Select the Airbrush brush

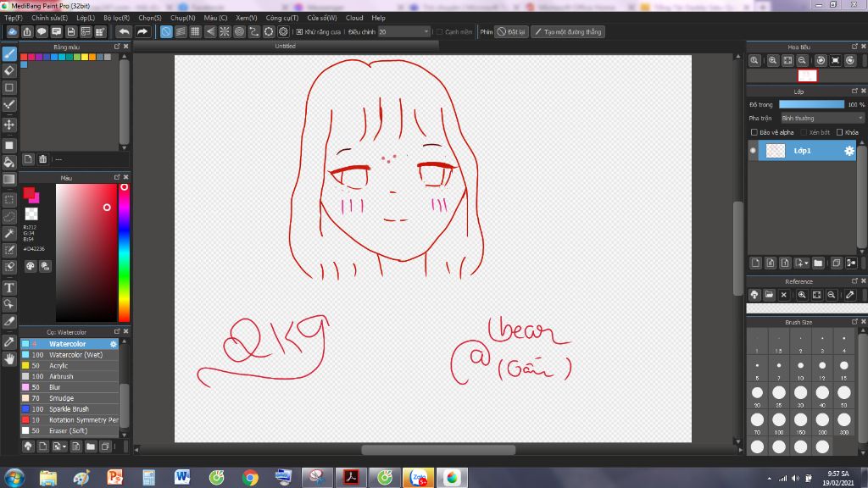[x=70, y=376]
